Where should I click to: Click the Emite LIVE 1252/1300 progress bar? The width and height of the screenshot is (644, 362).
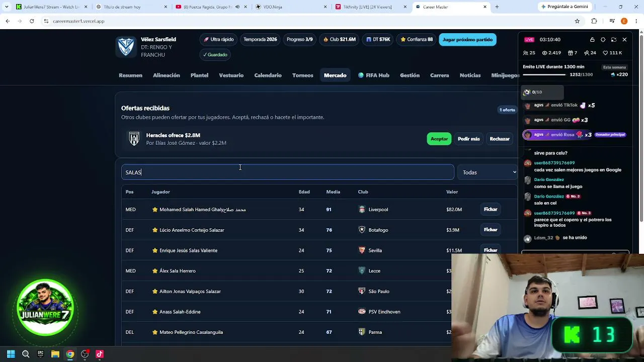(x=544, y=75)
